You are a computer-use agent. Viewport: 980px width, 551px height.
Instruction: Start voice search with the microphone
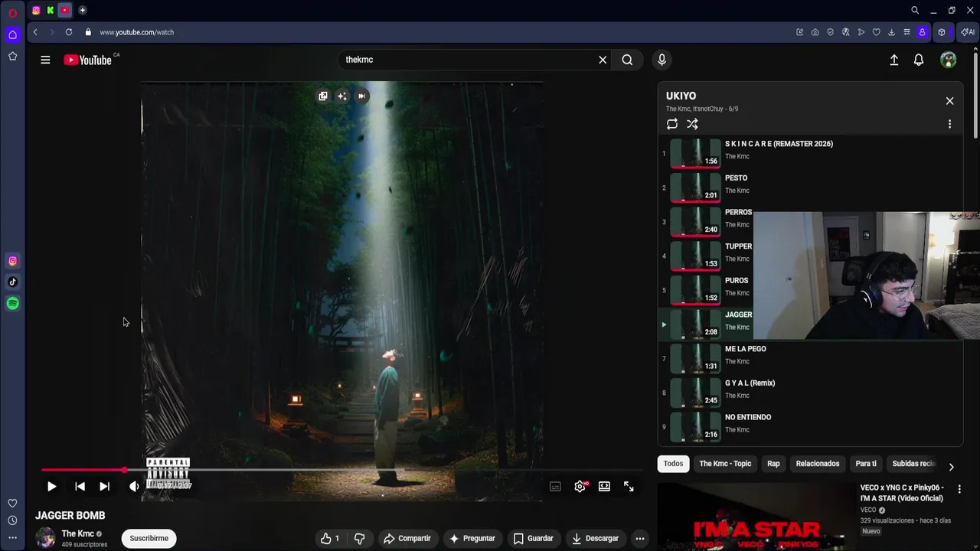click(x=662, y=60)
